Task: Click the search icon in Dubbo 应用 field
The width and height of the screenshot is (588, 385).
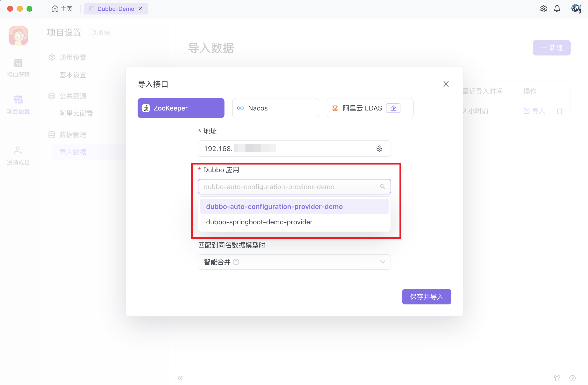Action: 382,187
